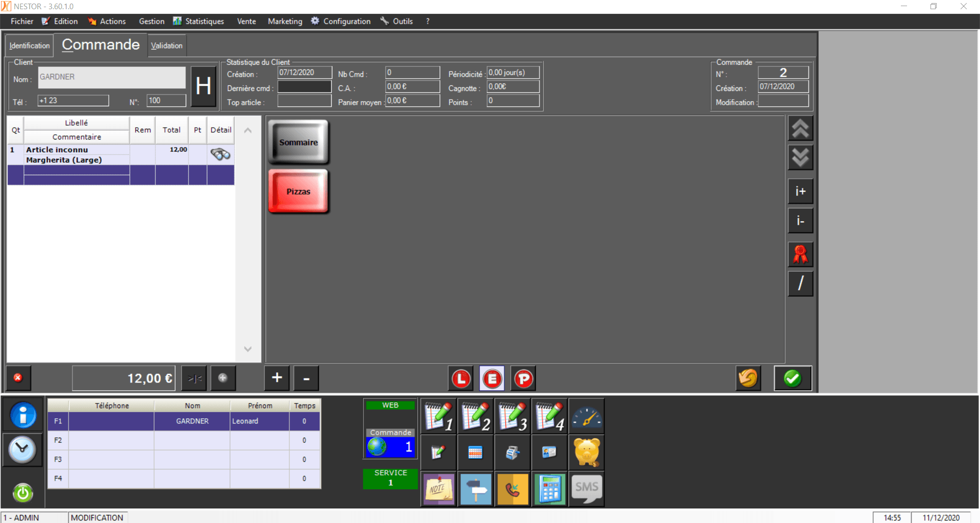Screen dimensions: 980x523
Task: Click the red cancel X button
Action: [x=18, y=378]
